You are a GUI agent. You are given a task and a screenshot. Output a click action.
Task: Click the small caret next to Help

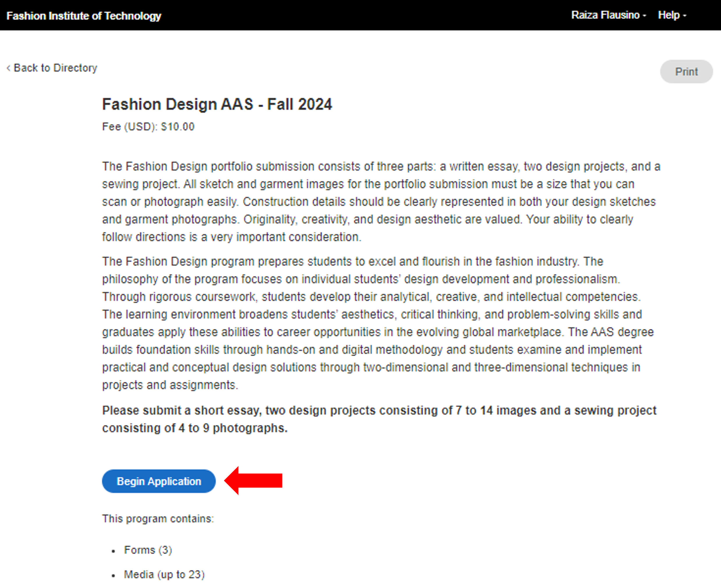(685, 16)
